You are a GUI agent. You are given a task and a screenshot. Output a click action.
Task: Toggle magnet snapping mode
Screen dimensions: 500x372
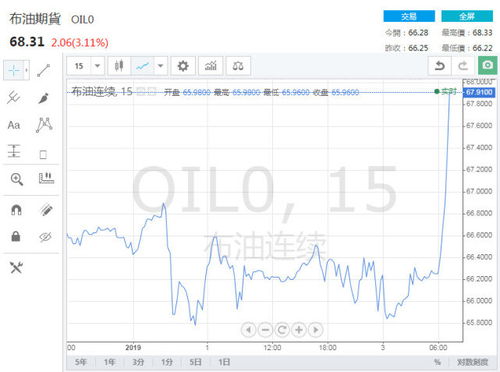[16, 210]
